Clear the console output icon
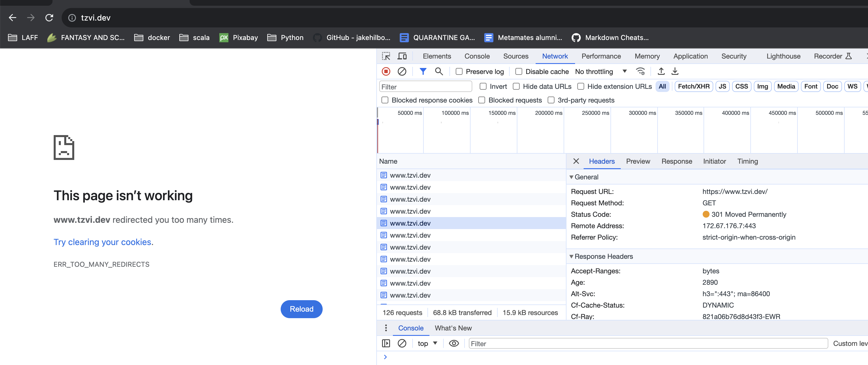This screenshot has height=365, width=868. (402, 343)
